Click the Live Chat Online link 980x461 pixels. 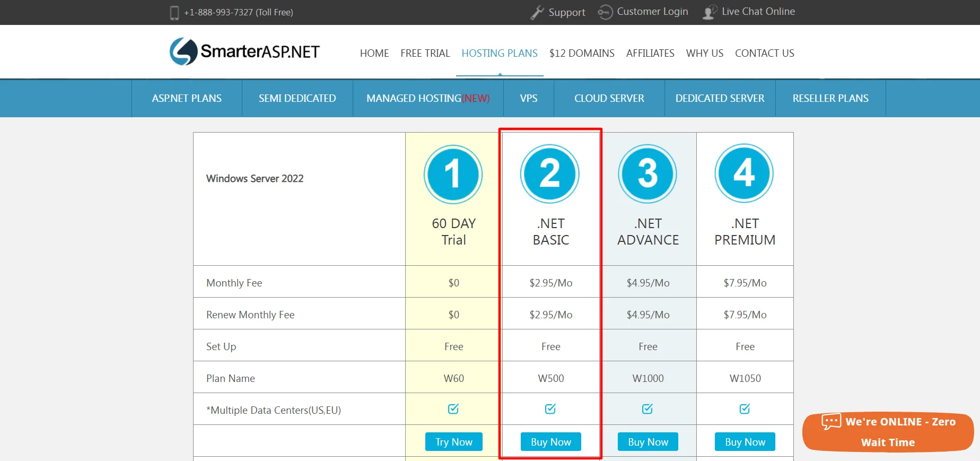click(x=758, y=12)
